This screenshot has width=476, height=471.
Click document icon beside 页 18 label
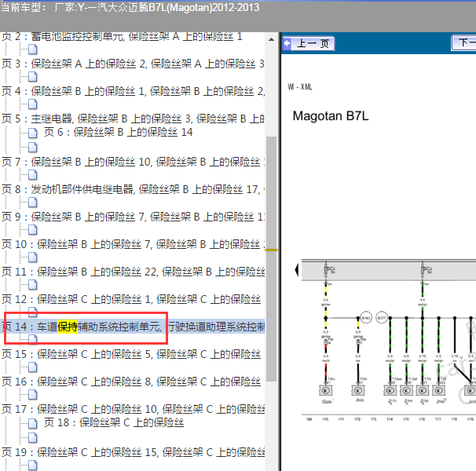point(33,423)
